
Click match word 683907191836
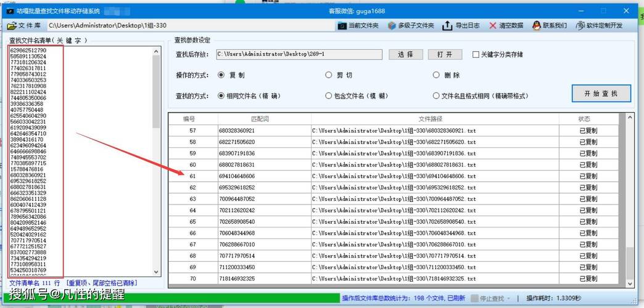click(x=237, y=153)
